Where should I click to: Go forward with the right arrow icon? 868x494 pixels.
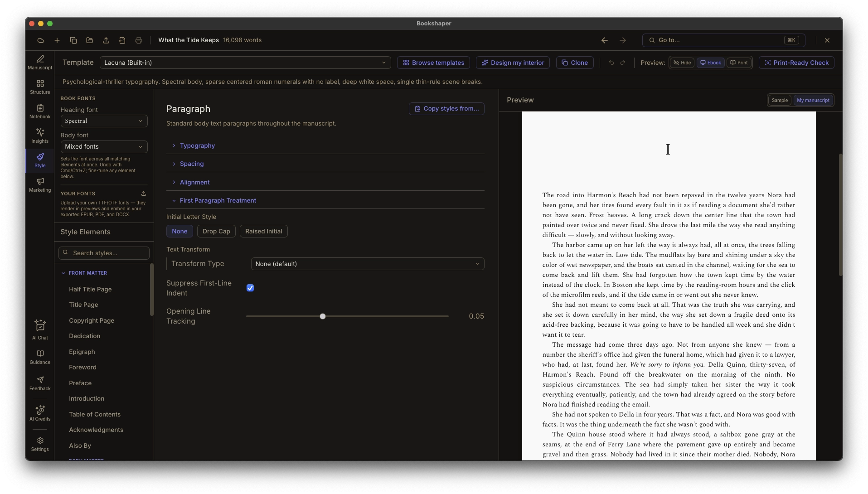click(x=623, y=40)
